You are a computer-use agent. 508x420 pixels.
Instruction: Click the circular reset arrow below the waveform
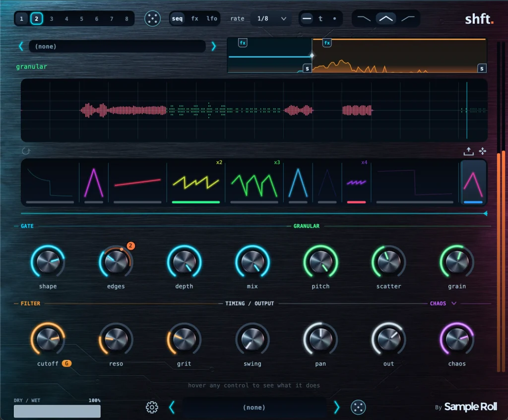coord(26,151)
